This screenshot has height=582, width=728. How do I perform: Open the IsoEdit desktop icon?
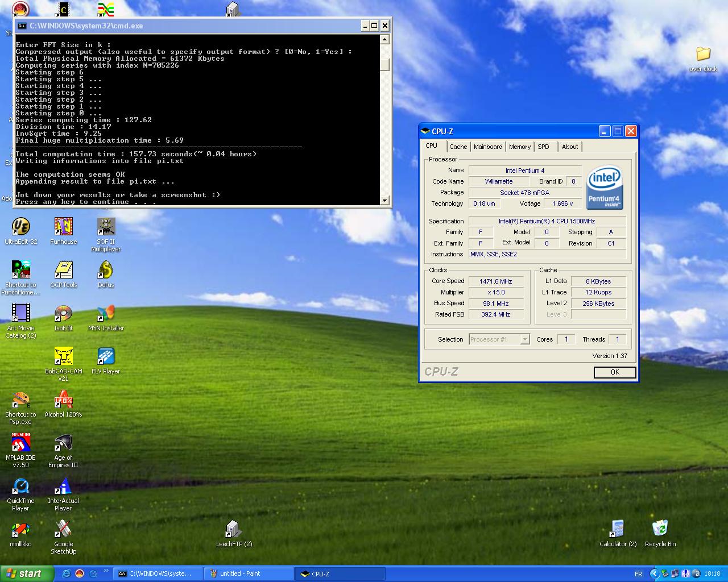coord(63,318)
